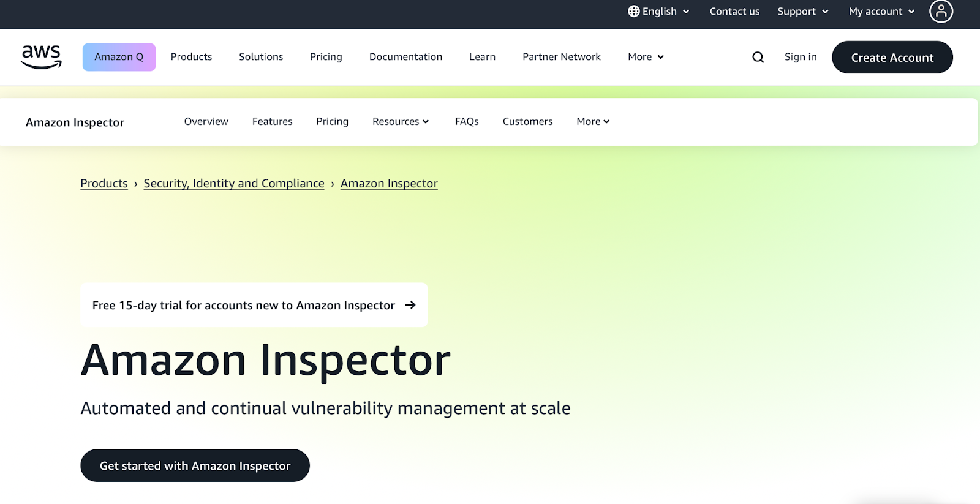
Task: Click Contact us link
Action: (x=734, y=11)
